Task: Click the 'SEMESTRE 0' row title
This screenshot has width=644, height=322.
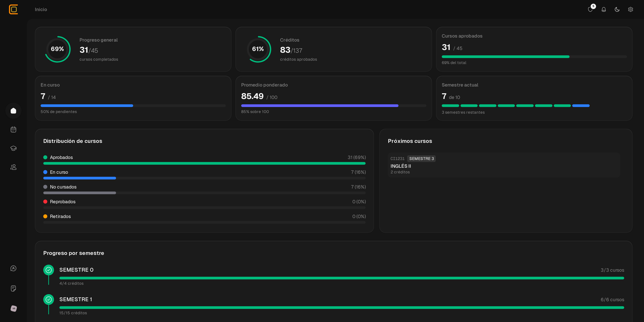Action: [76, 270]
